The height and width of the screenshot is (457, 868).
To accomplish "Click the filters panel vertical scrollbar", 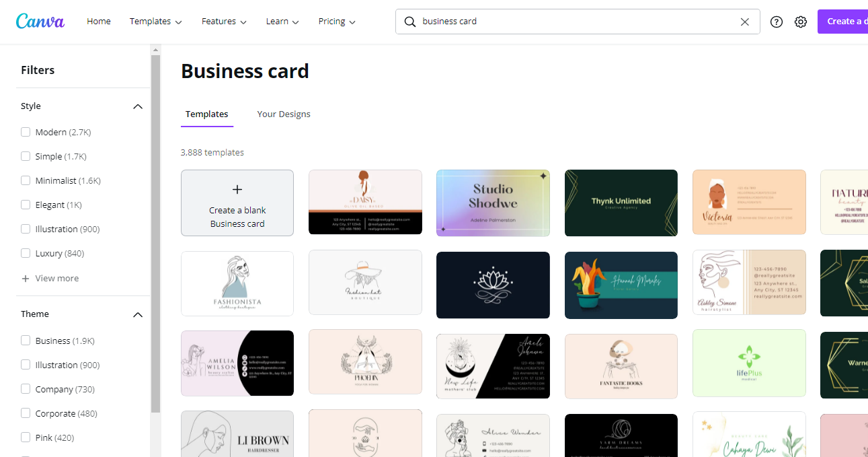I will coord(155,234).
